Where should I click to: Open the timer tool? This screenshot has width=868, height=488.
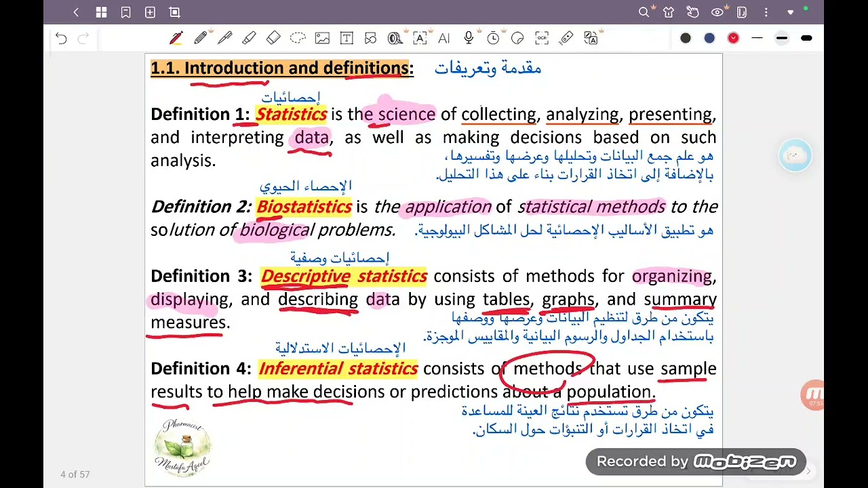point(493,38)
